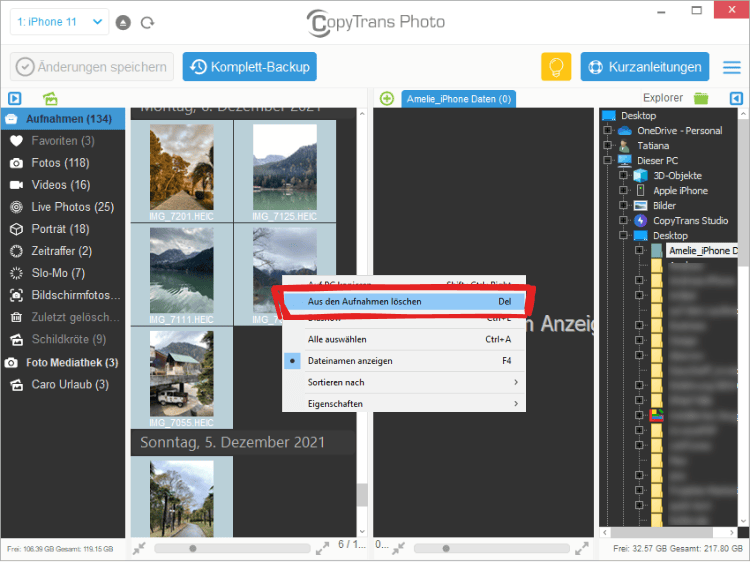
Task: Expand Tatiana tree node
Action: click(607, 145)
